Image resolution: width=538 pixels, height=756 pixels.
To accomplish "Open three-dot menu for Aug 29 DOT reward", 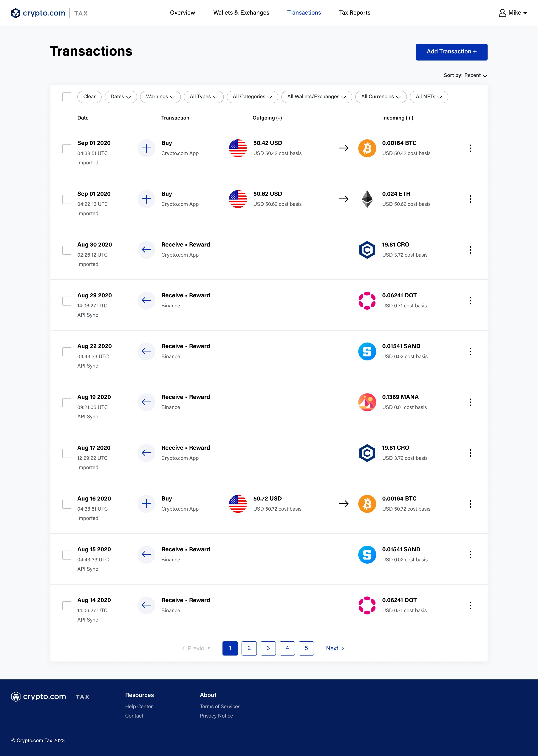I will (470, 301).
